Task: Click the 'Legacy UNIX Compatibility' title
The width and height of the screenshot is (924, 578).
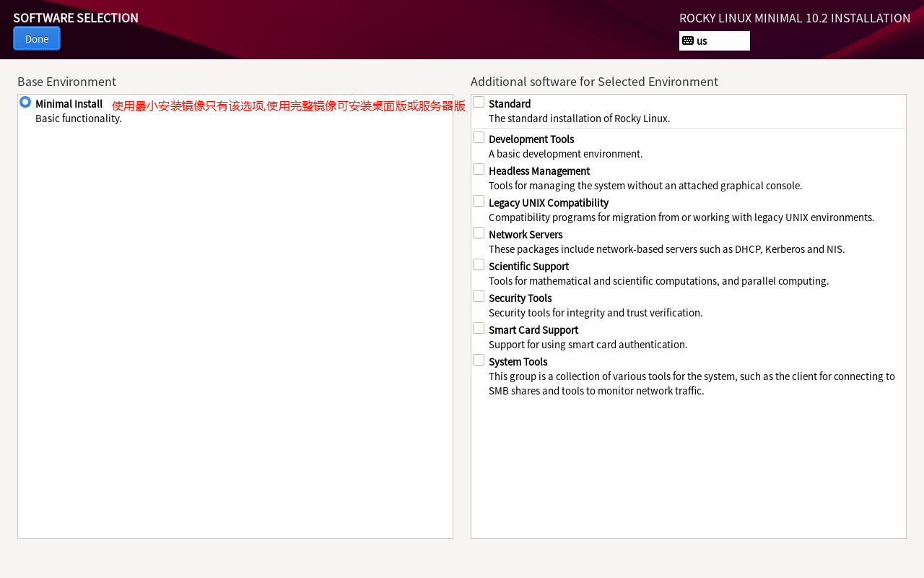Action: coord(549,203)
